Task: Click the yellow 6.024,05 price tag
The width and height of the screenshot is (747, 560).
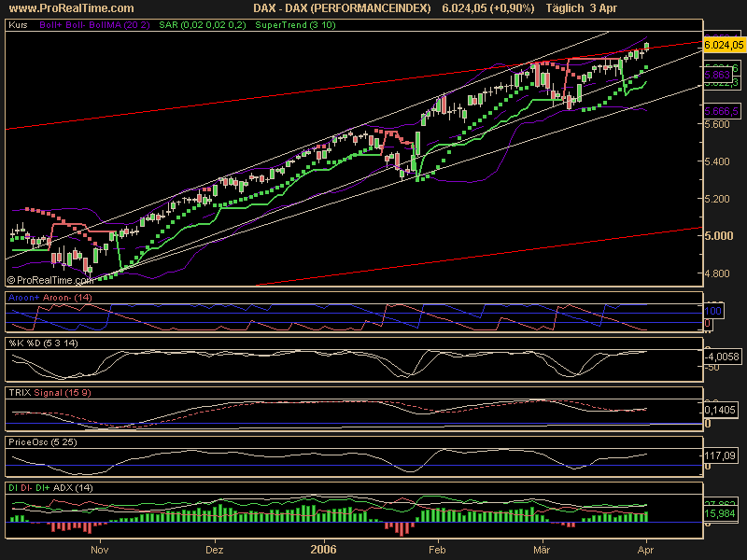Action: pyautogui.click(x=723, y=45)
